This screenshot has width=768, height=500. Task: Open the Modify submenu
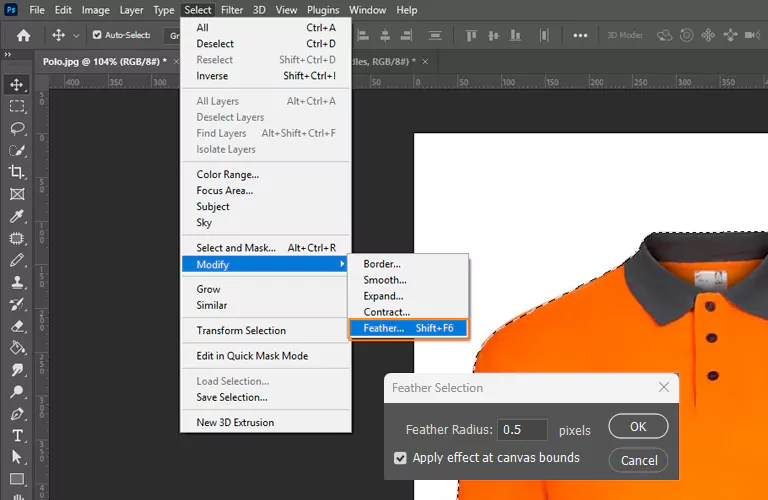point(265,264)
